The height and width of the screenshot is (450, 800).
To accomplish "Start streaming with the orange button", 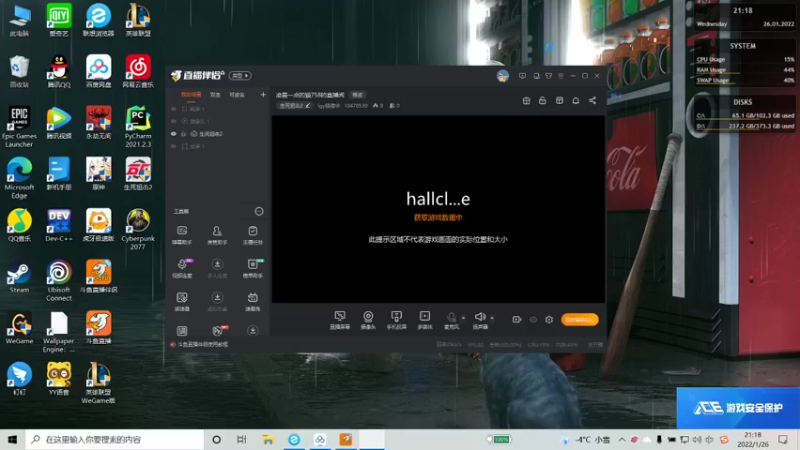I will point(580,319).
